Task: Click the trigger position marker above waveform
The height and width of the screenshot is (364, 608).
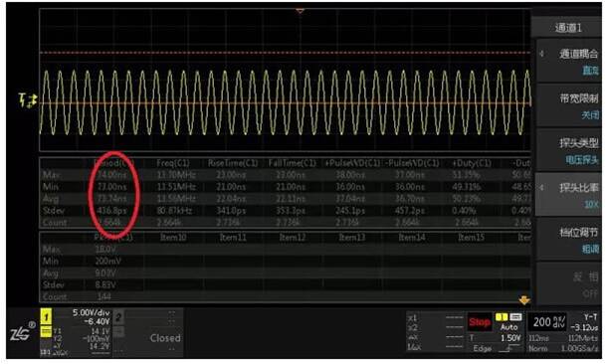Action: click(x=300, y=11)
